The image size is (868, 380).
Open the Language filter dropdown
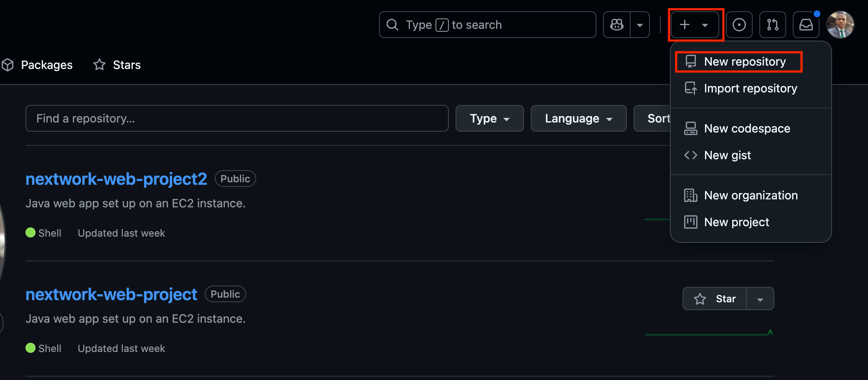click(578, 118)
